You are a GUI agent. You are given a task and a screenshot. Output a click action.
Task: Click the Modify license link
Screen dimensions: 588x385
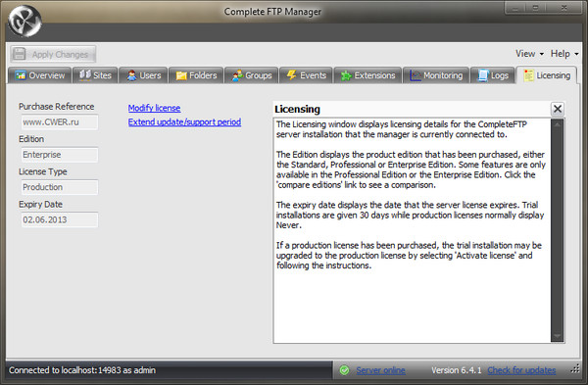click(x=154, y=108)
